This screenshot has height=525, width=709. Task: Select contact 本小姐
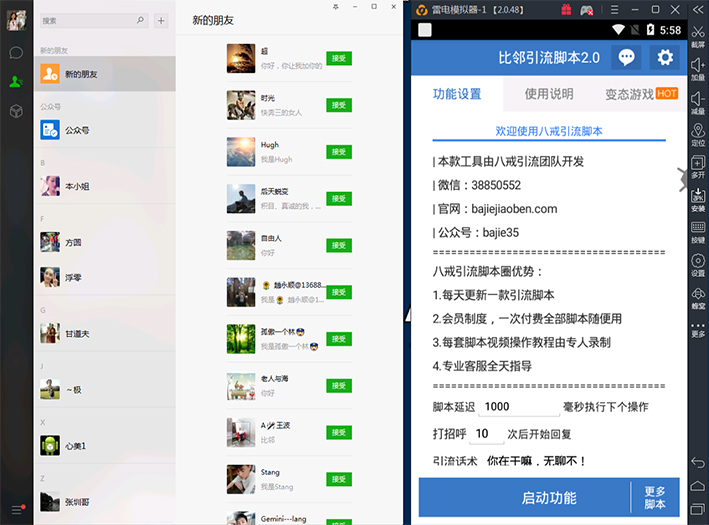click(x=105, y=186)
